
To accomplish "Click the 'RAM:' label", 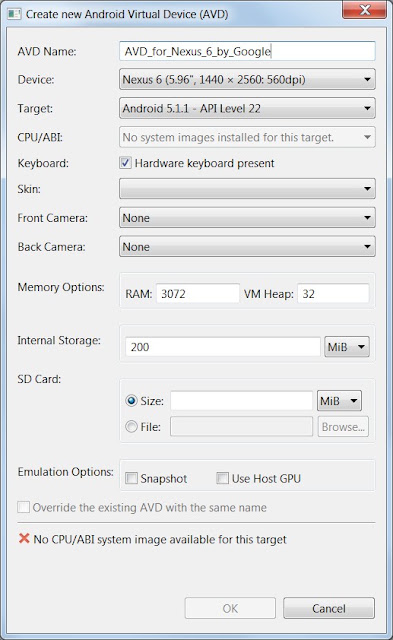I will coord(139,294).
